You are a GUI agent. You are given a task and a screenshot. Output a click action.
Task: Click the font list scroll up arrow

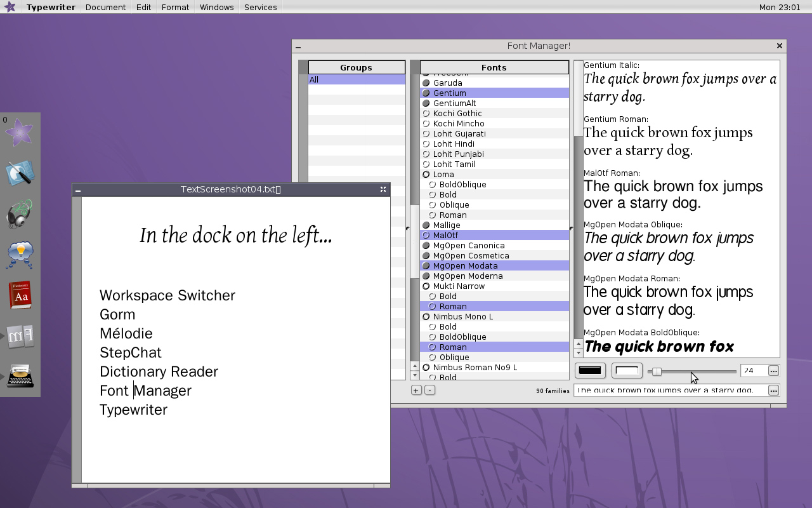coord(415,367)
